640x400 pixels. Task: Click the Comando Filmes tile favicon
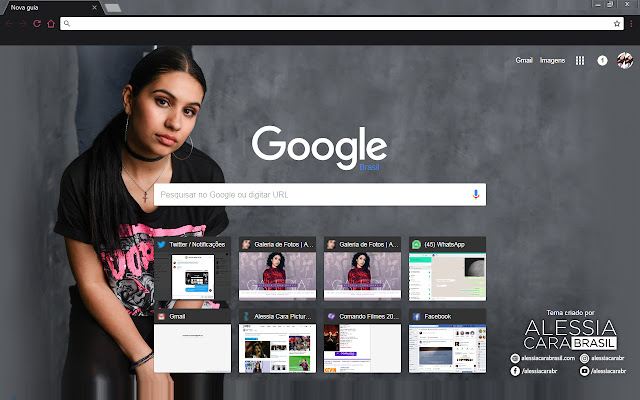coord(331,316)
